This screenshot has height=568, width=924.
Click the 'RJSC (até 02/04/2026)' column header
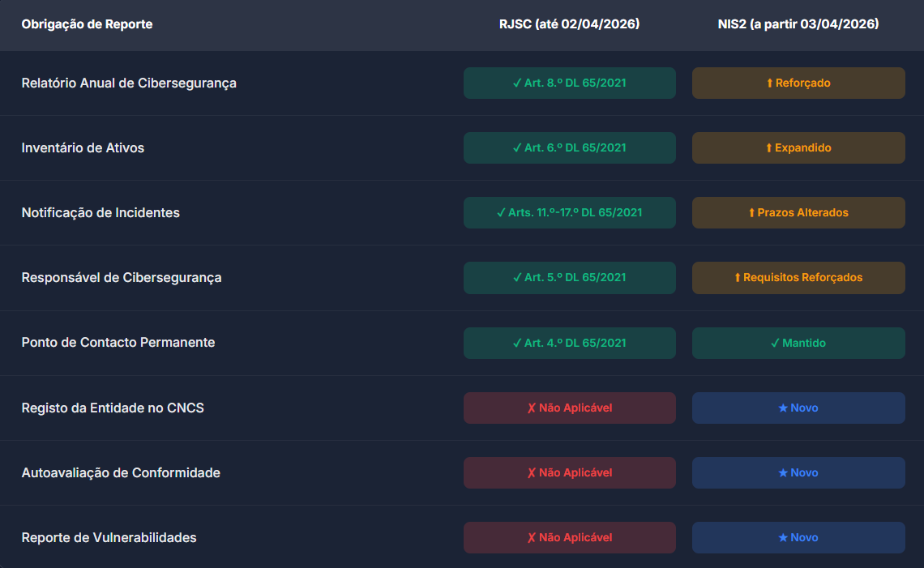[569, 24]
